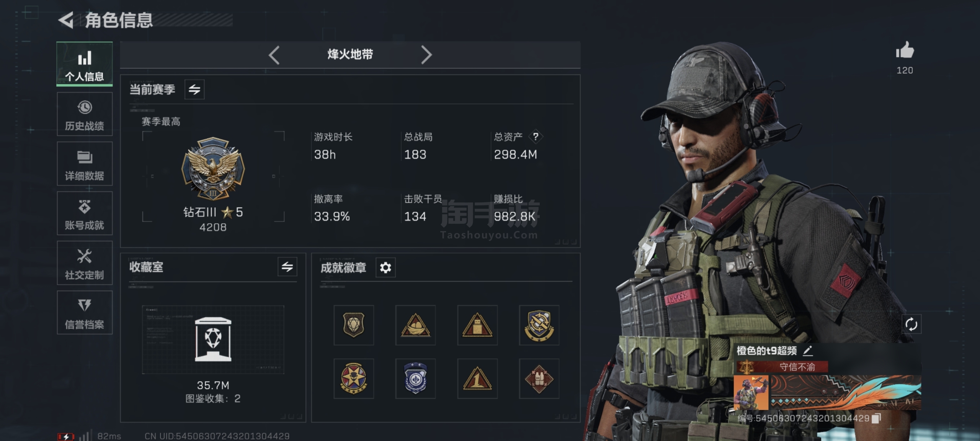The height and width of the screenshot is (441, 980).
Task: Open the 详细数据 sidebar tab
Action: click(85, 164)
